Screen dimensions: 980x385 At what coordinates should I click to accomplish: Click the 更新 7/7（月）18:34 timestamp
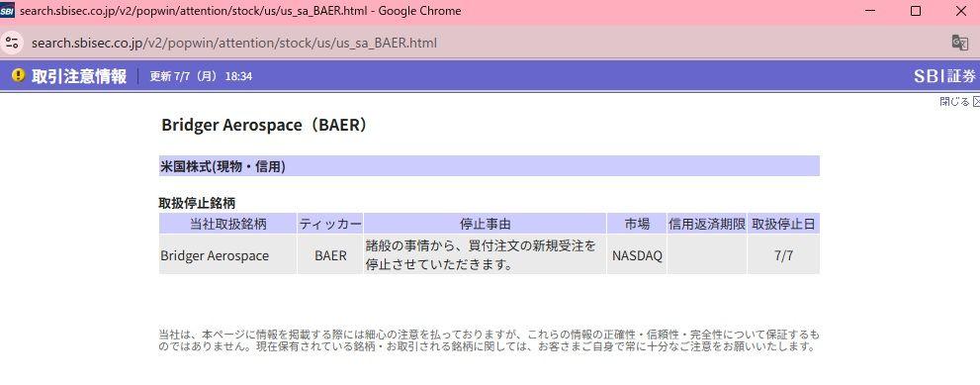click(201, 76)
